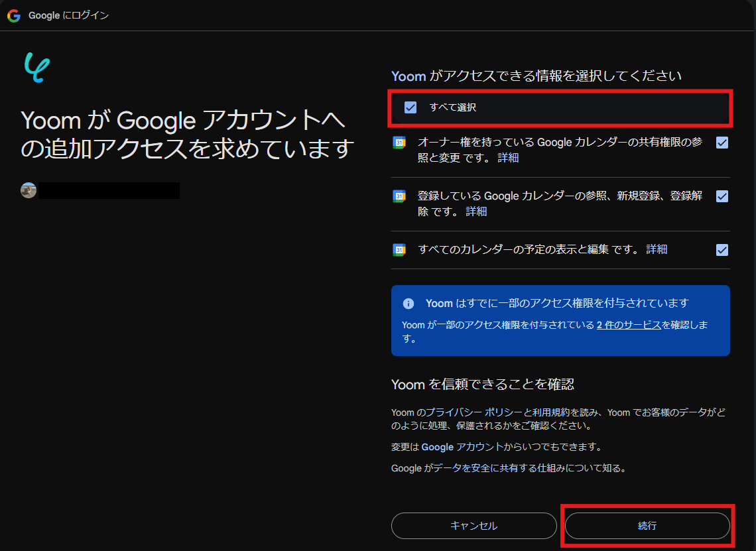Screen dimensions: 756x551
Task: Click calendar icon beside 登録している permission
Action: click(x=399, y=196)
